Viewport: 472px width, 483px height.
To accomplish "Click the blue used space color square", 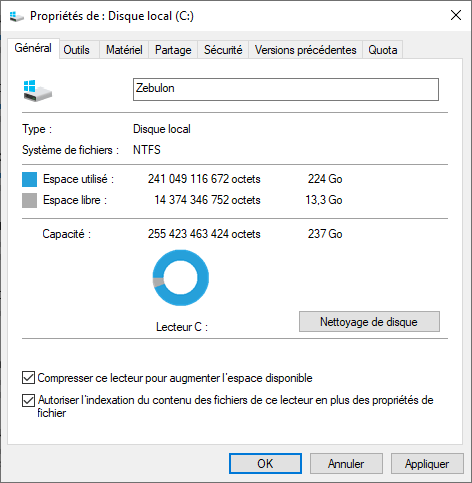I will (29, 179).
